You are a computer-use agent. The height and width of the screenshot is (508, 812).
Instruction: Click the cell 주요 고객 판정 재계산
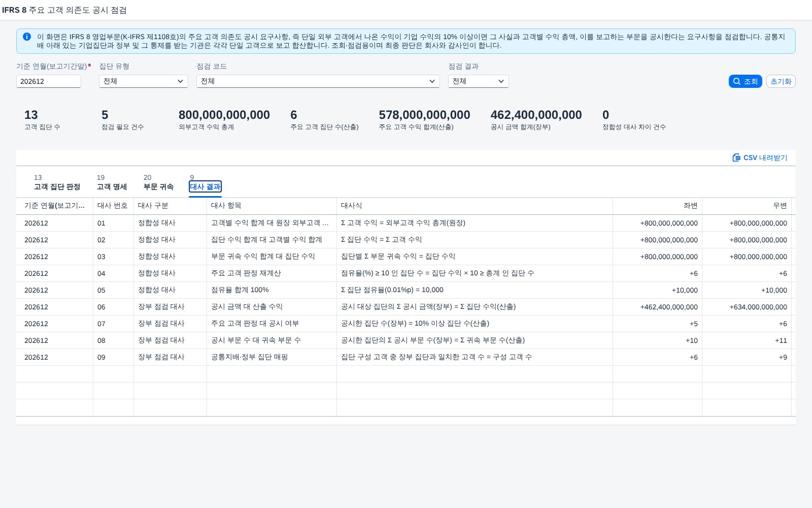coord(272,273)
